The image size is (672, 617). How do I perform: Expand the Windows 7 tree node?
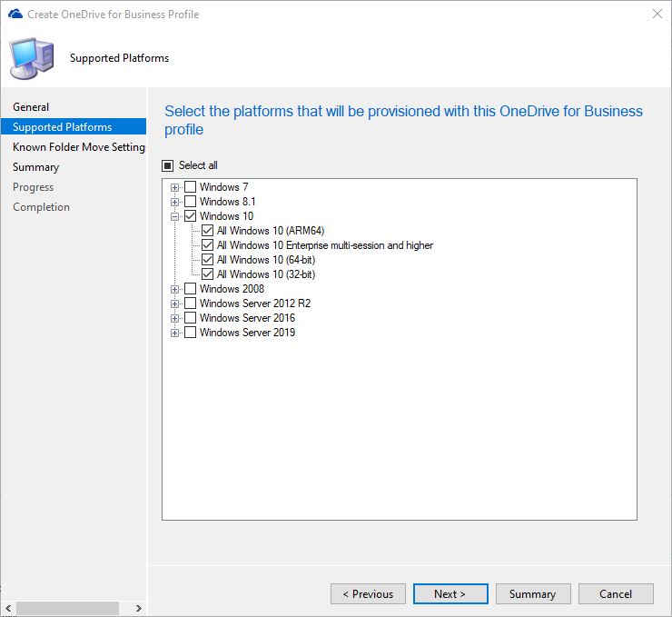pos(175,187)
